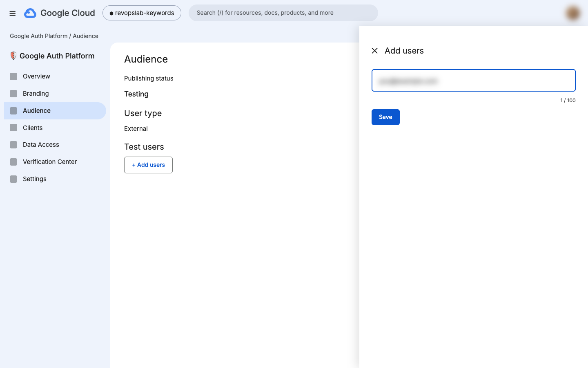The image size is (588, 368).
Task: Click the Data Access sidebar icon
Action: pos(13,145)
